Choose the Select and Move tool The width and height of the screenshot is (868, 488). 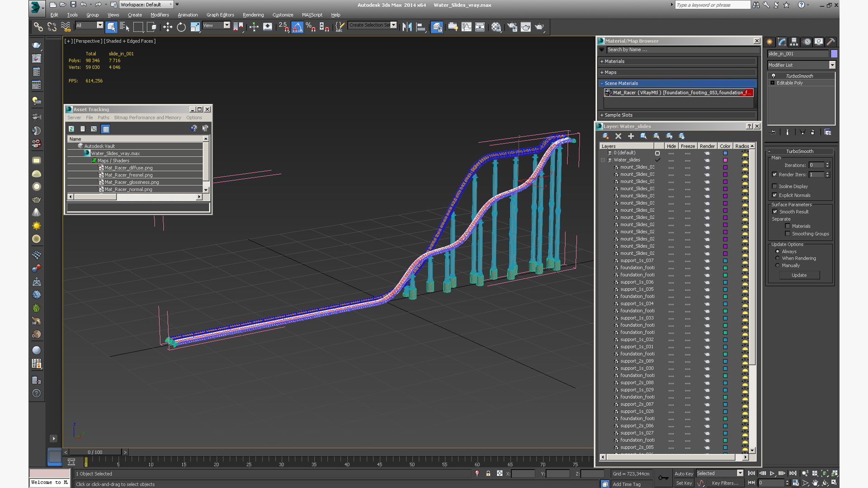click(x=167, y=27)
